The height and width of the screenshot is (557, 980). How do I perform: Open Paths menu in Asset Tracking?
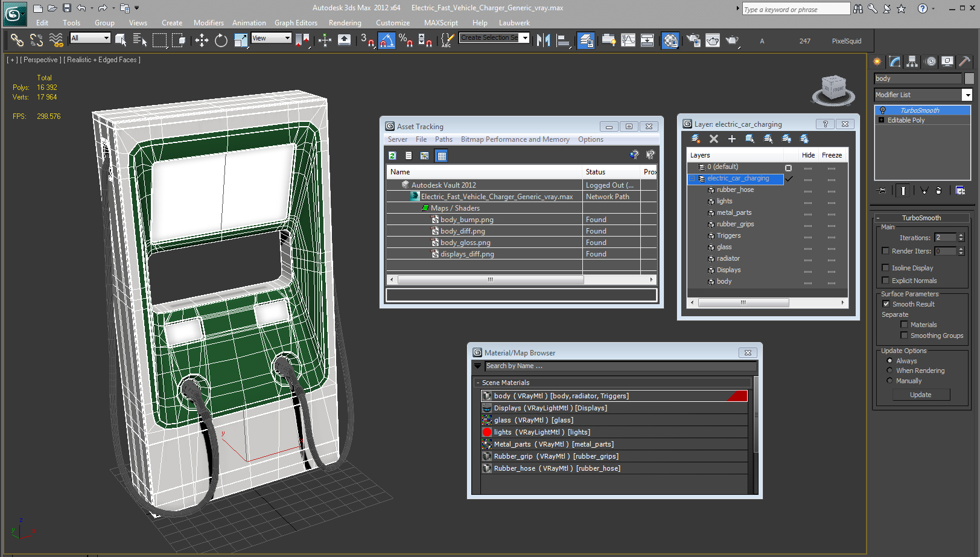[x=444, y=139]
